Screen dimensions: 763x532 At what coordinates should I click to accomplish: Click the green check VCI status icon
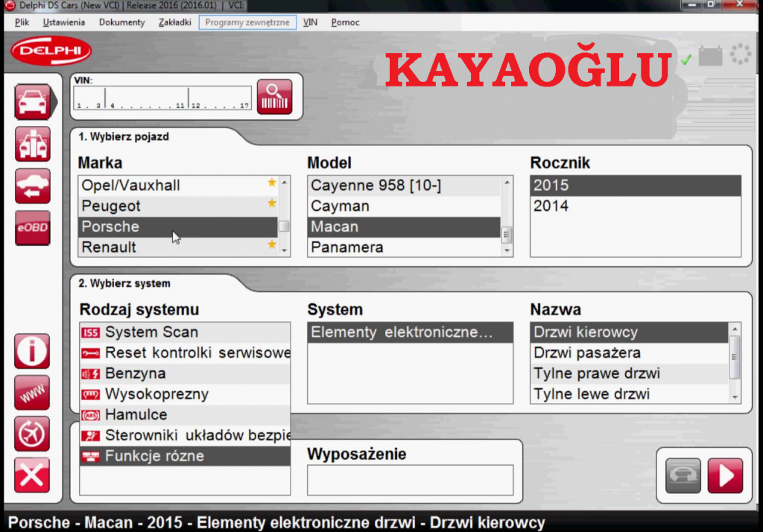(x=686, y=60)
